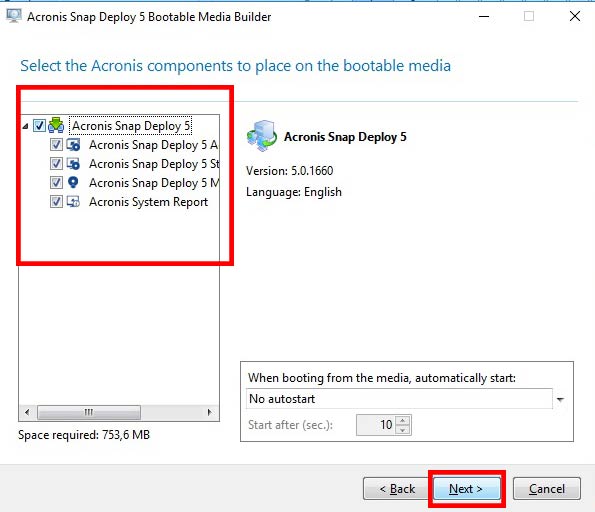Click the component list horizontal scrollbar thumb
Screen dimensions: 595x512
[89, 412]
